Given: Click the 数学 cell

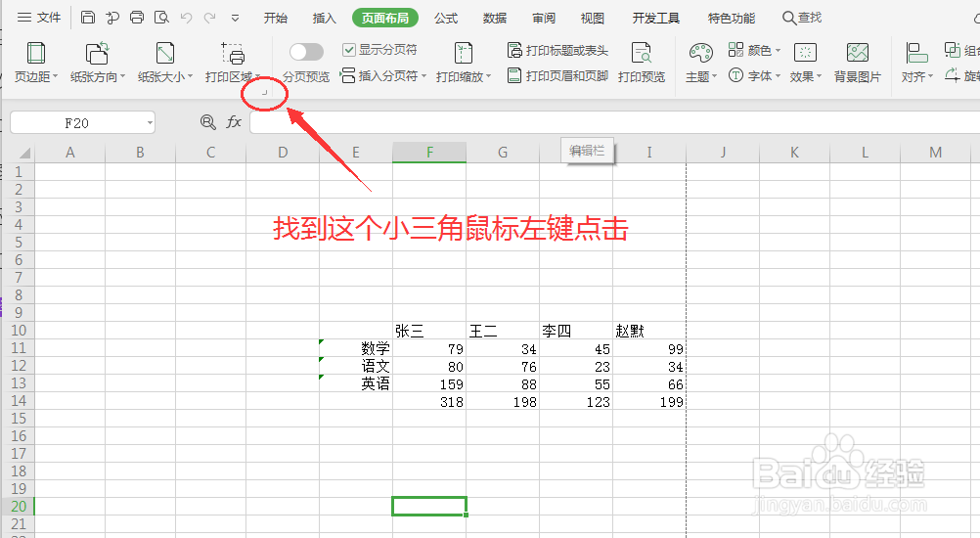Looking at the screenshot, I should [x=356, y=348].
